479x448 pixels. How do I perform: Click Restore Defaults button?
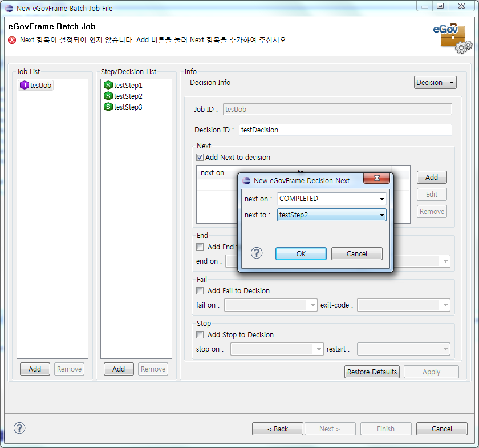[x=372, y=372]
